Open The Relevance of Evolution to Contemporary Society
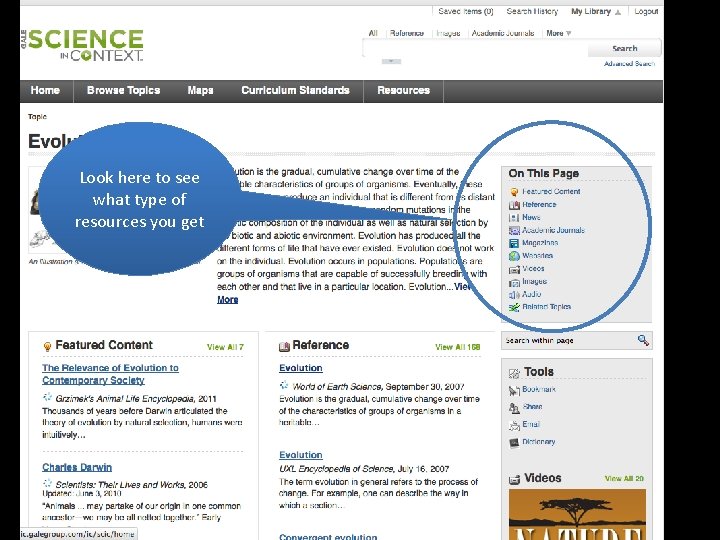The image size is (720, 540). pyautogui.click(x=110, y=374)
